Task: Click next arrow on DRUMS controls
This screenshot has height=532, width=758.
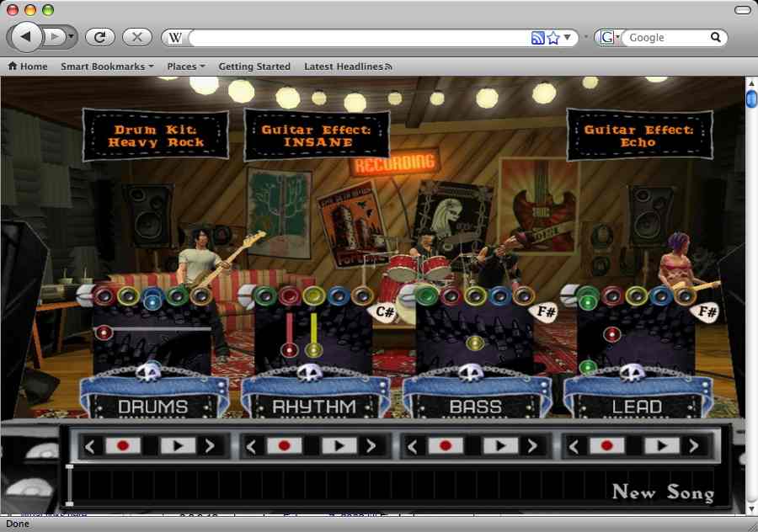Action: click(x=210, y=446)
